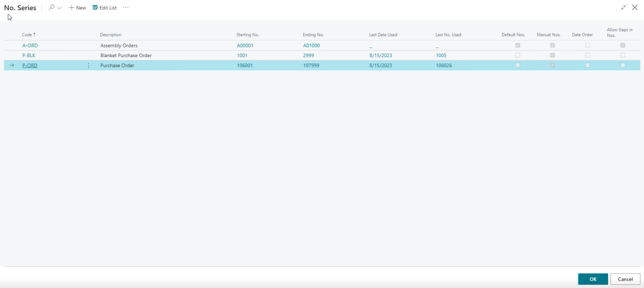Image resolution: width=644 pixels, height=288 pixels.
Task: Open the more options ellipsis menu
Action: [126, 8]
